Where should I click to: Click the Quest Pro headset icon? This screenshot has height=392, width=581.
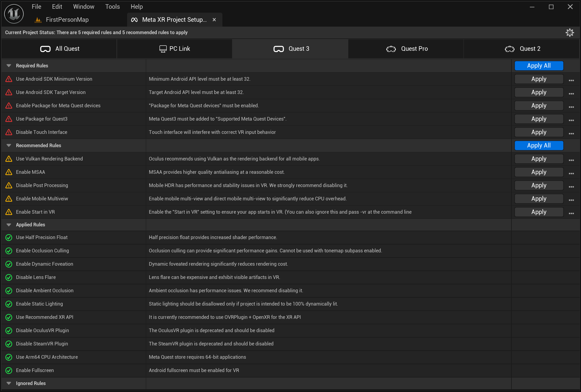point(391,48)
